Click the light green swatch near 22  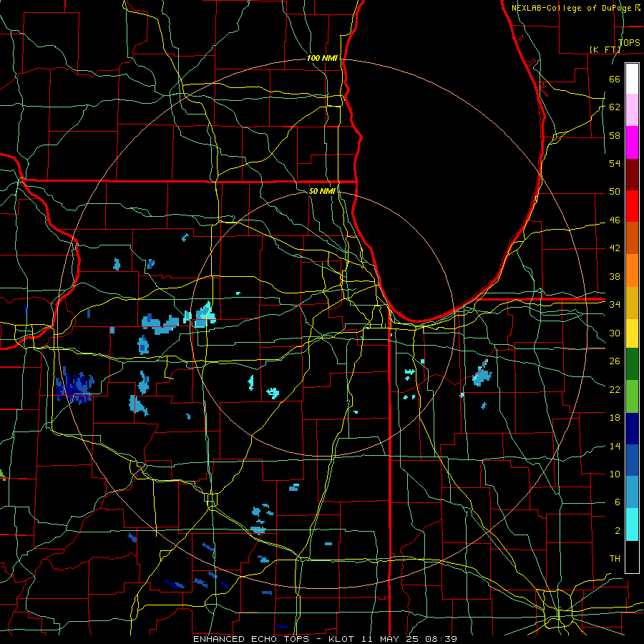[x=632, y=396]
